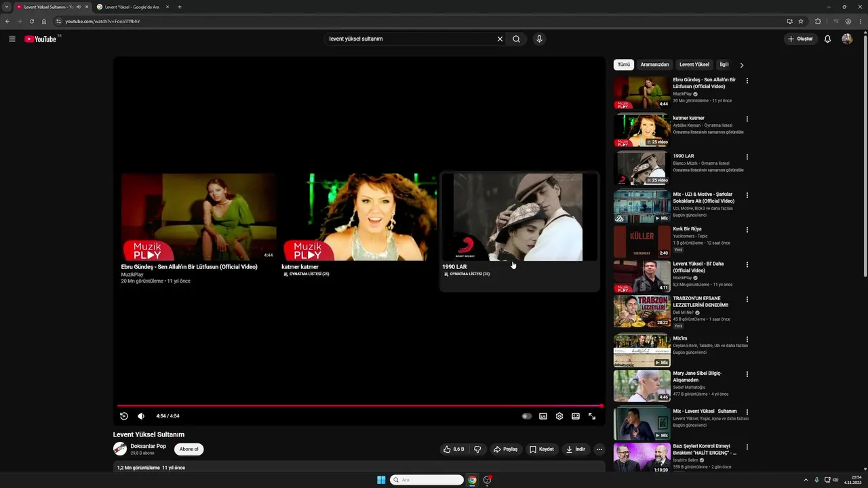The height and width of the screenshot is (488, 868).
Task: Mute tab via speaker icon on tab
Action: (79, 7)
